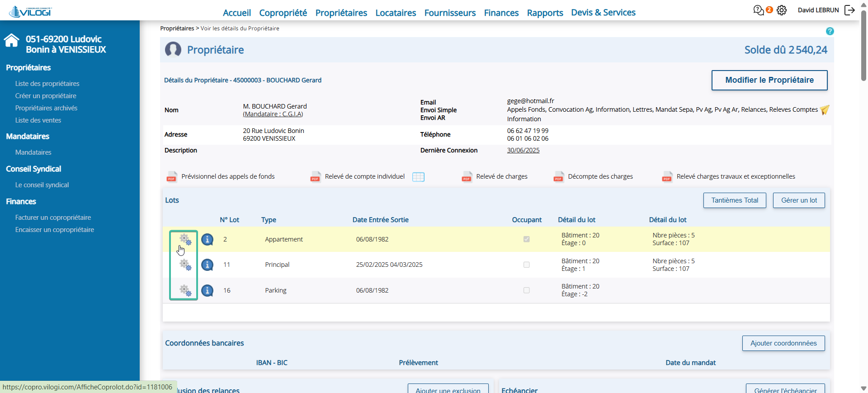The width and height of the screenshot is (868, 393).
Task: Open the Devis & Services menu
Action: (x=603, y=13)
